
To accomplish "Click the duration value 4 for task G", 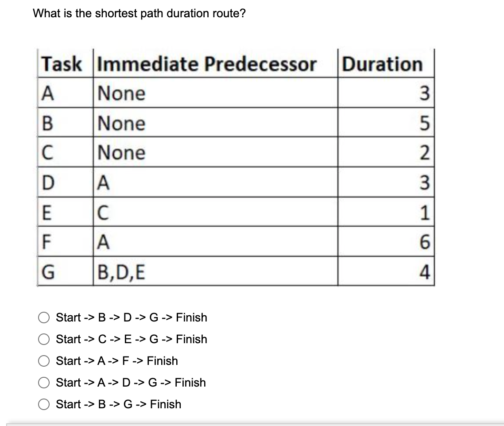I will [386, 271].
